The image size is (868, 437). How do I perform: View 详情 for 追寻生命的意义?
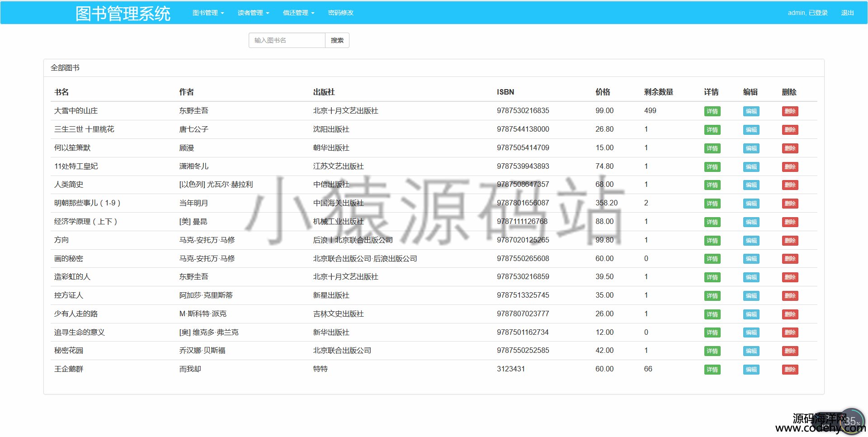tap(712, 332)
